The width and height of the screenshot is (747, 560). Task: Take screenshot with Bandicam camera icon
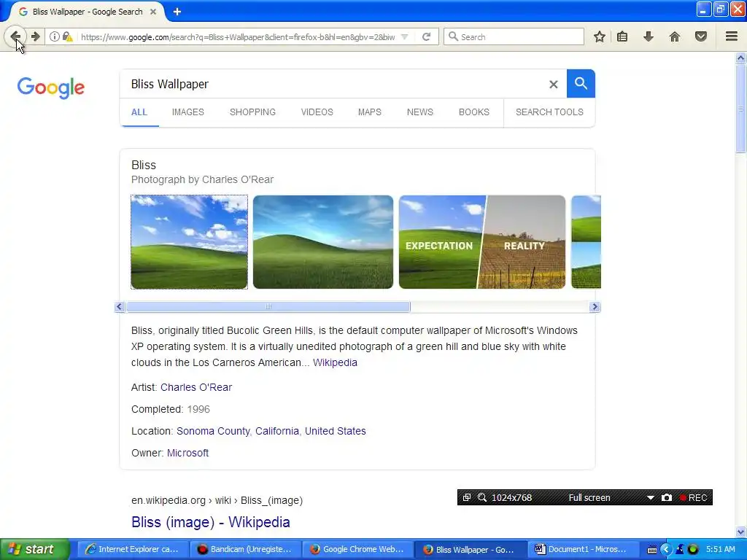[x=667, y=497]
